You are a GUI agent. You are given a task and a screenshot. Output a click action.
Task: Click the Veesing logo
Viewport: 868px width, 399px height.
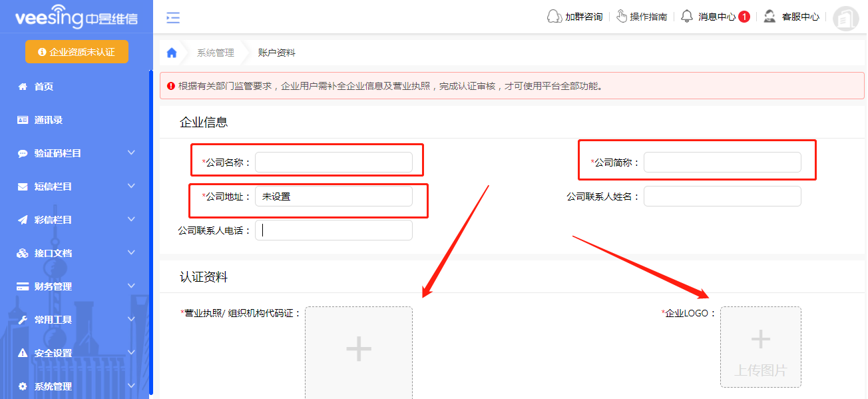coord(76,18)
